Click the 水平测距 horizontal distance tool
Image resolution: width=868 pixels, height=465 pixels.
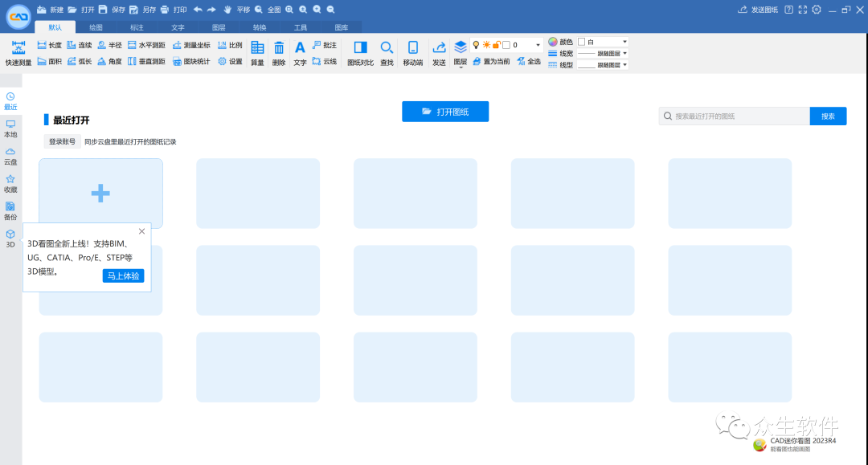pos(146,45)
